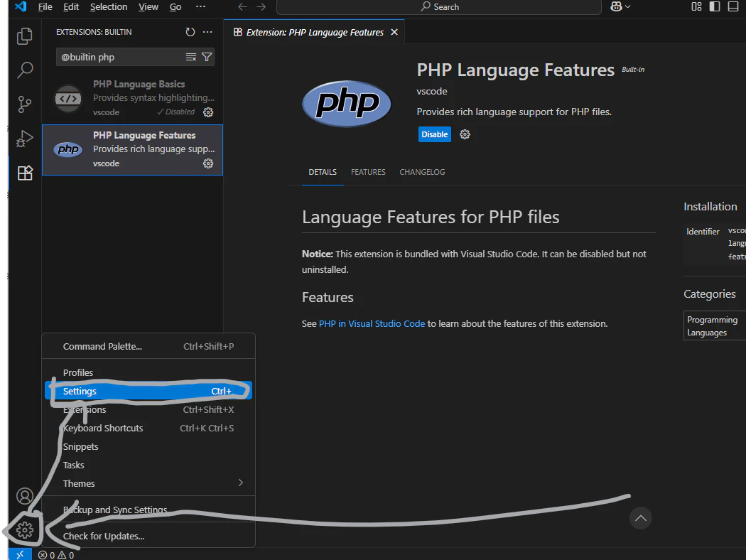The width and height of the screenshot is (746, 560).
Task: Select the Extension: PHP Language Features tab
Action: click(x=314, y=32)
